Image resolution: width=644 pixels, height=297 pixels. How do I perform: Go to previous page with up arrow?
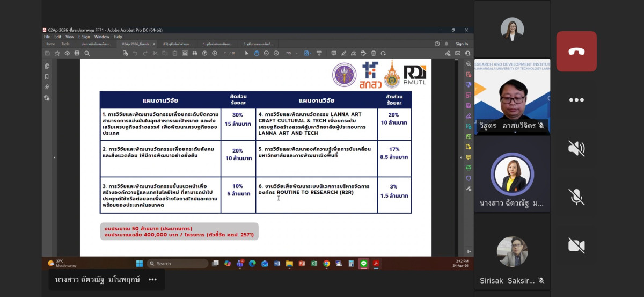tap(205, 53)
